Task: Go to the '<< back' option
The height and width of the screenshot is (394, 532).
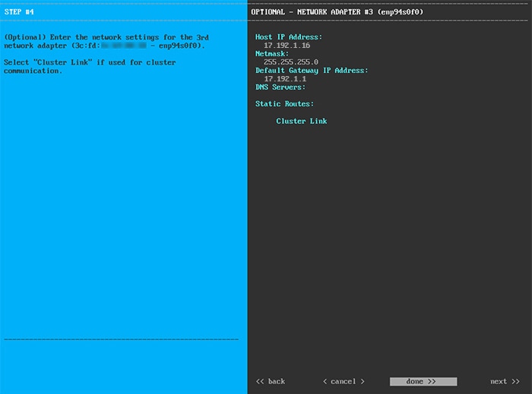Action: point(271,381)
